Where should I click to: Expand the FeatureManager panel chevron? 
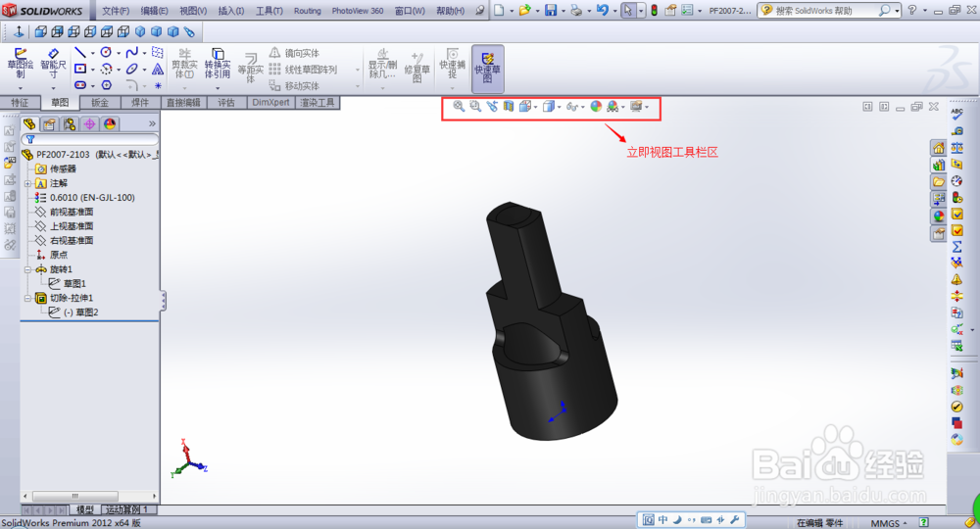[x=152, y=123]
